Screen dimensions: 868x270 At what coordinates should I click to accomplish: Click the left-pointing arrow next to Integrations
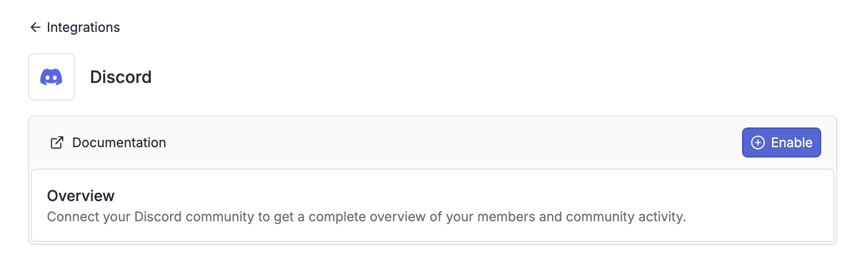point(35,27)
